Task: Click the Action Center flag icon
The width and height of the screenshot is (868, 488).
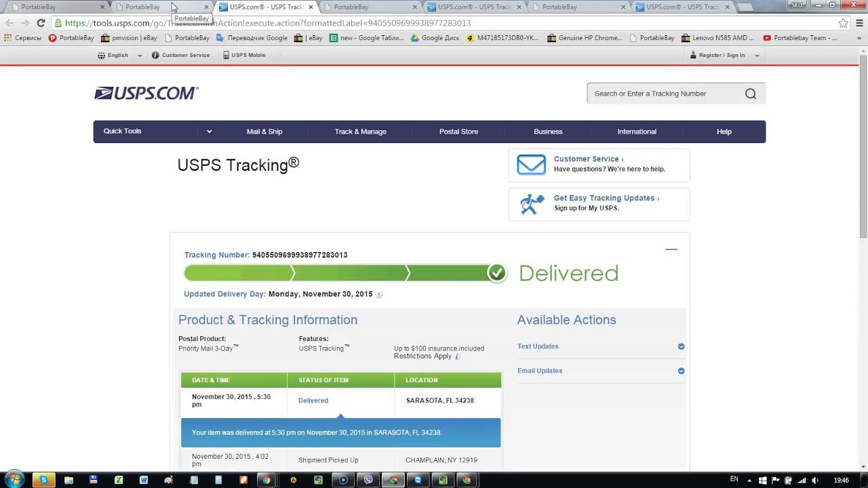Action: (x=776, y=481)
